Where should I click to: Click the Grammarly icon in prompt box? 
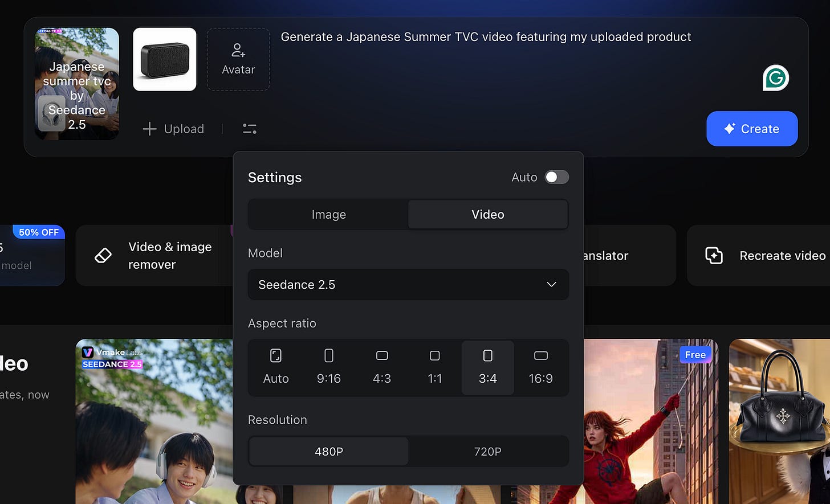776,78
